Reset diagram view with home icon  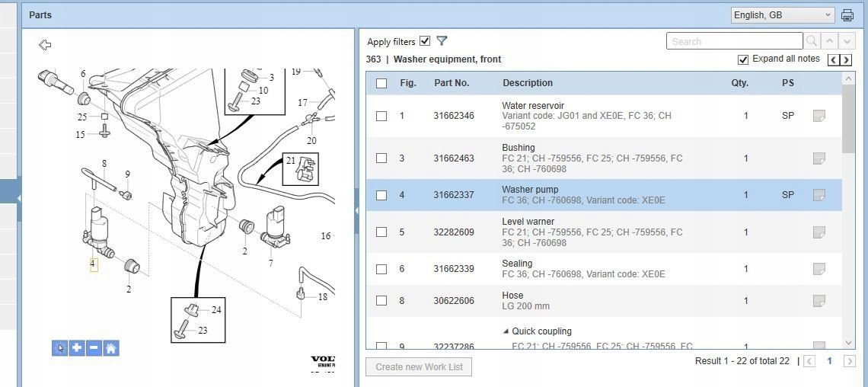point(110,348)
